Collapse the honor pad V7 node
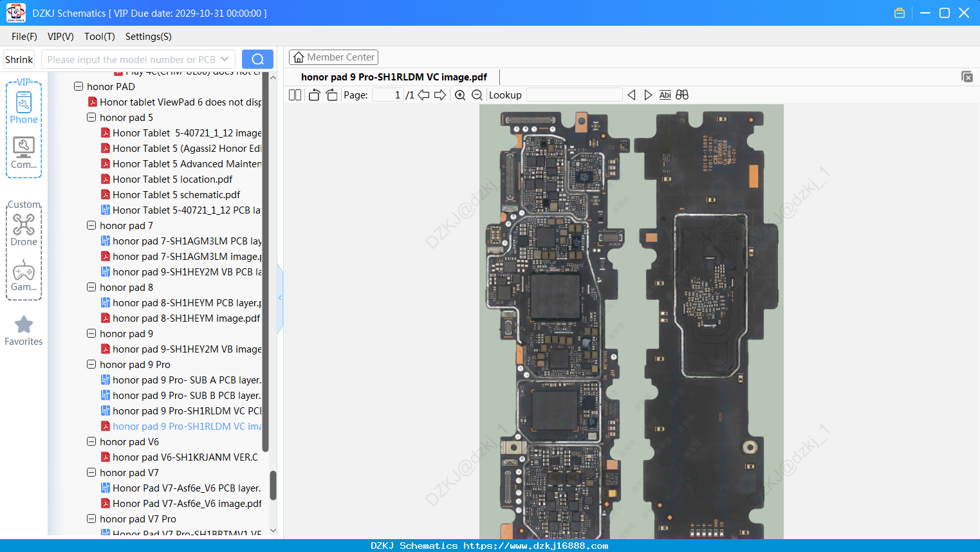Screen dimensions: 980x552 [91, 472]
